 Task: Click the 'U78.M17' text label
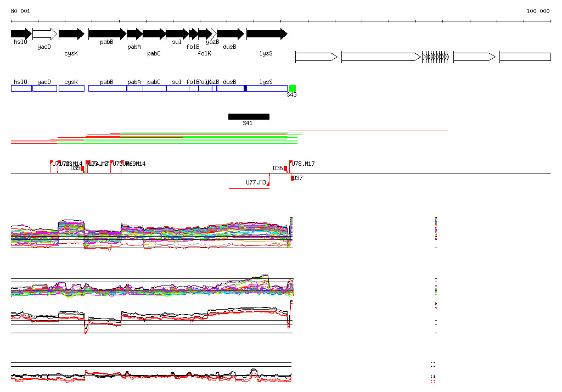click(x=303, y=164)
